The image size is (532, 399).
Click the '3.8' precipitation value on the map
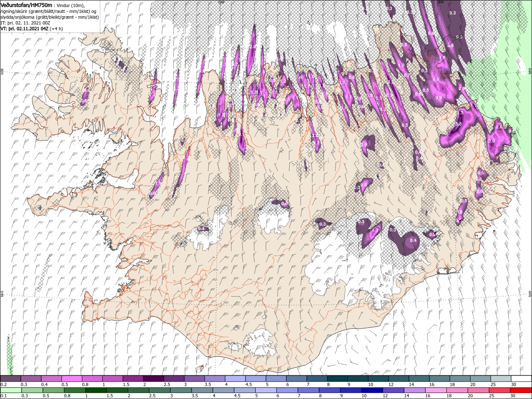(x=458, y=124)
